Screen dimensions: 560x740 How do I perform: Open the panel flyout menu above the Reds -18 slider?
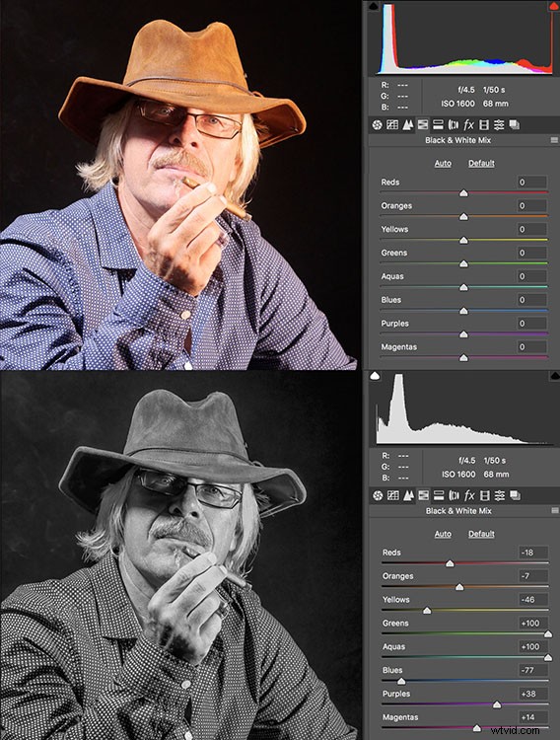pos(555,511)
